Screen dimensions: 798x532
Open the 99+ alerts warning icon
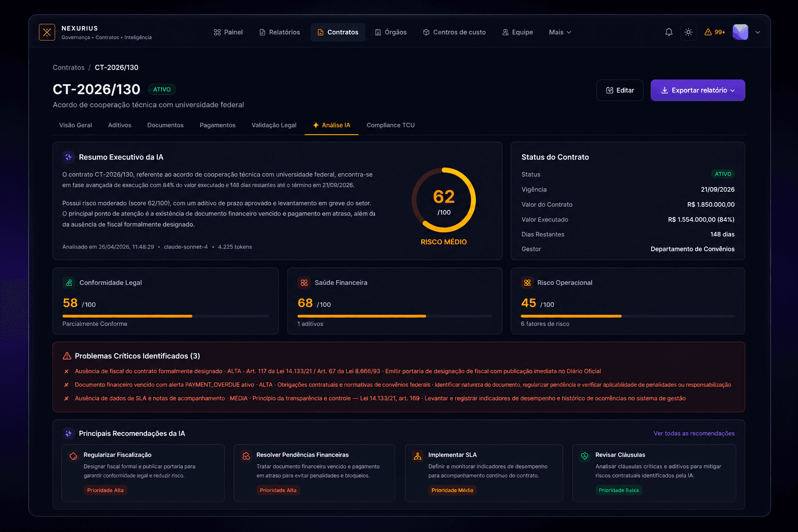[714, 32]
